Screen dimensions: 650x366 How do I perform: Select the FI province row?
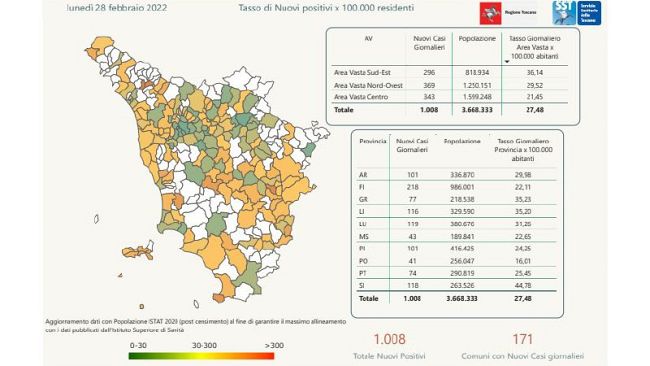[456, 187]
